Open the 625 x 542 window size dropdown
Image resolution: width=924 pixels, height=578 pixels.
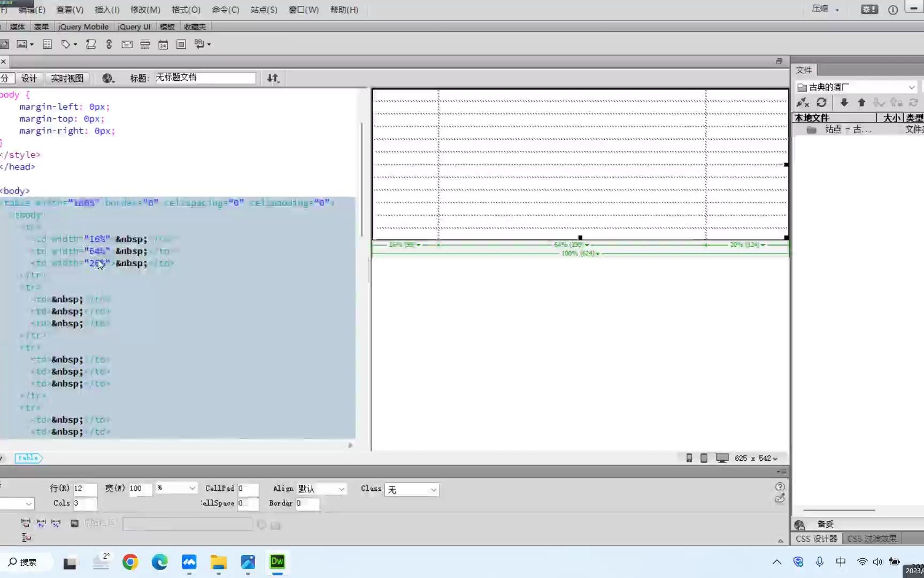pos(756,459)
